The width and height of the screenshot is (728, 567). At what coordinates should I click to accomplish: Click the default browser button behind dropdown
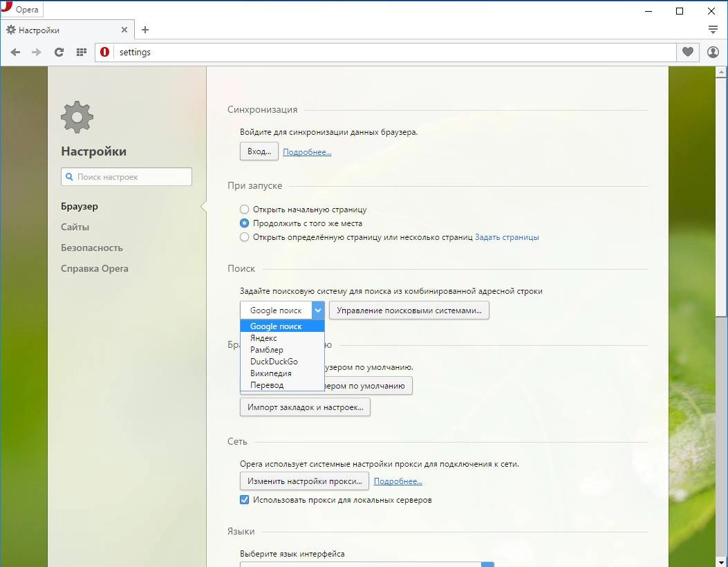368,386
